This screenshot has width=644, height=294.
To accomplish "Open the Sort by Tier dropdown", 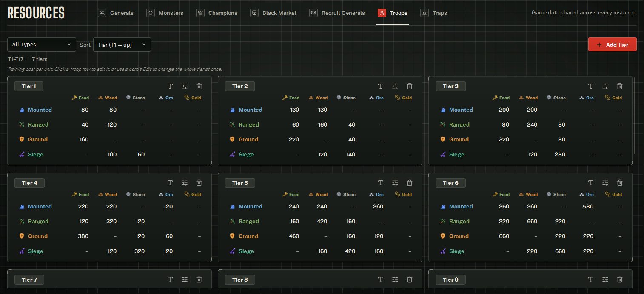I will click(x=122, y=45).
